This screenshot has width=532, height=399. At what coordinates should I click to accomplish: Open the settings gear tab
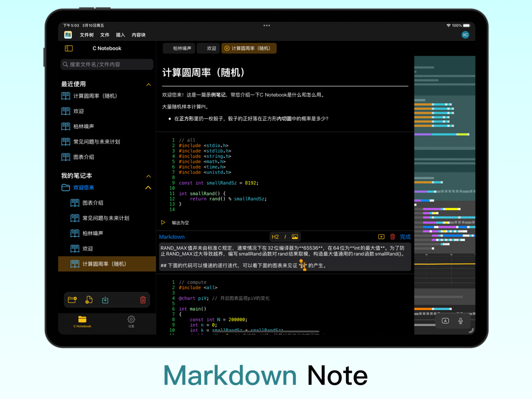point(131,321)
